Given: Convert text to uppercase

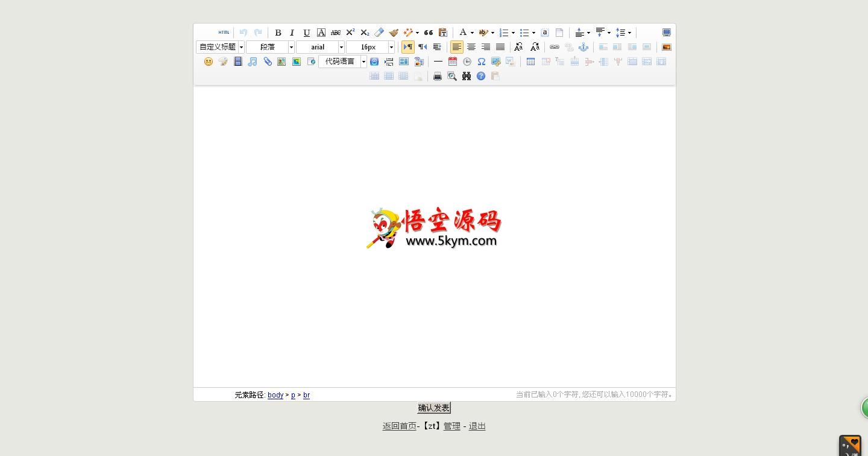Looking at the screenshot, I should click(x=518, y=47).
